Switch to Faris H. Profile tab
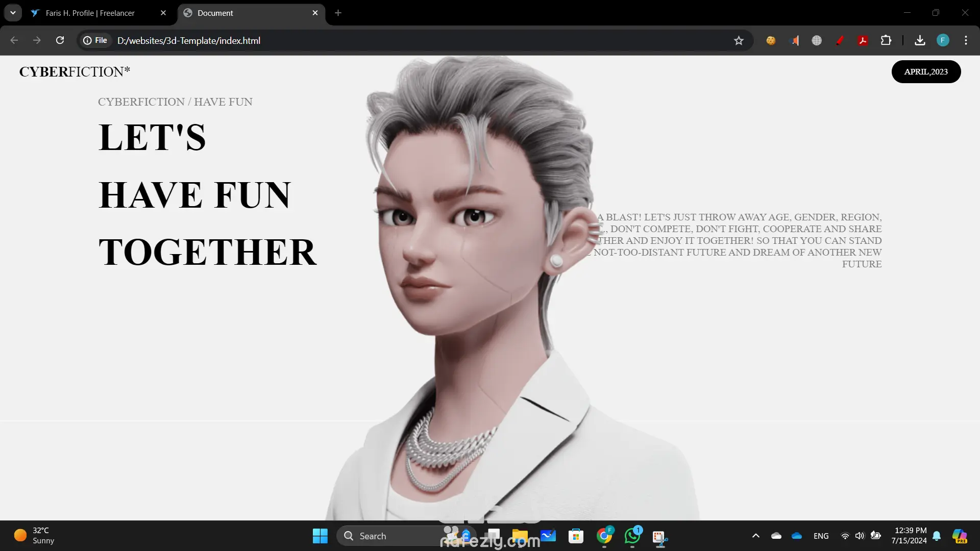 click(x=90, y=13)
